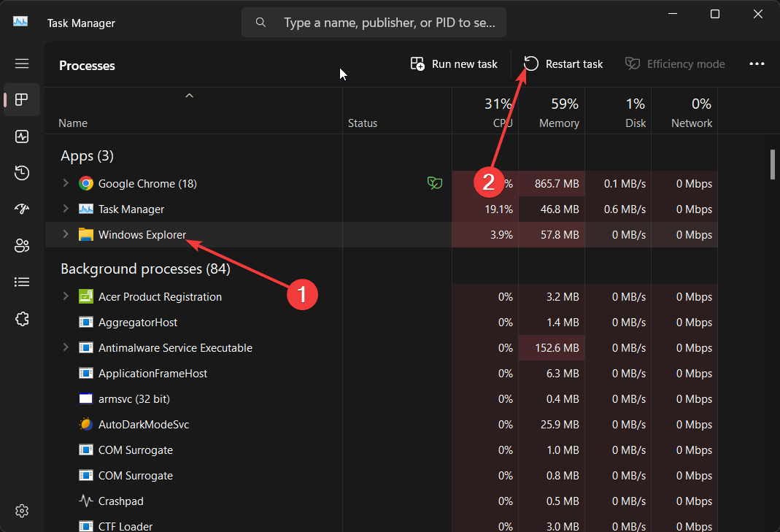Select the Crashpad process row
The width and height of the screenshot is (780, 532).
[x=381, y=501]
